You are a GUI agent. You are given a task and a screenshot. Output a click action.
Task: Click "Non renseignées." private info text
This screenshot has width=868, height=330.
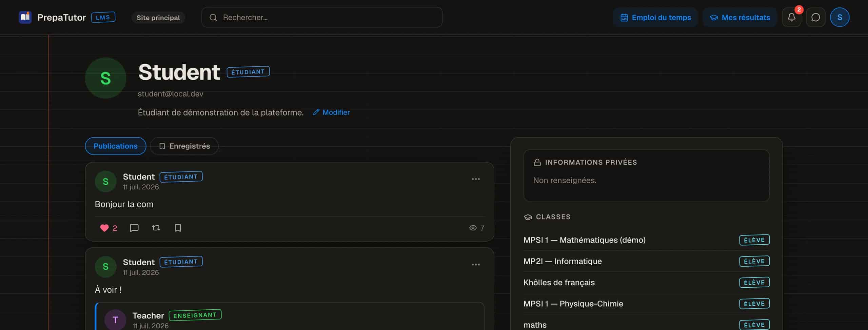coord(565,180)
